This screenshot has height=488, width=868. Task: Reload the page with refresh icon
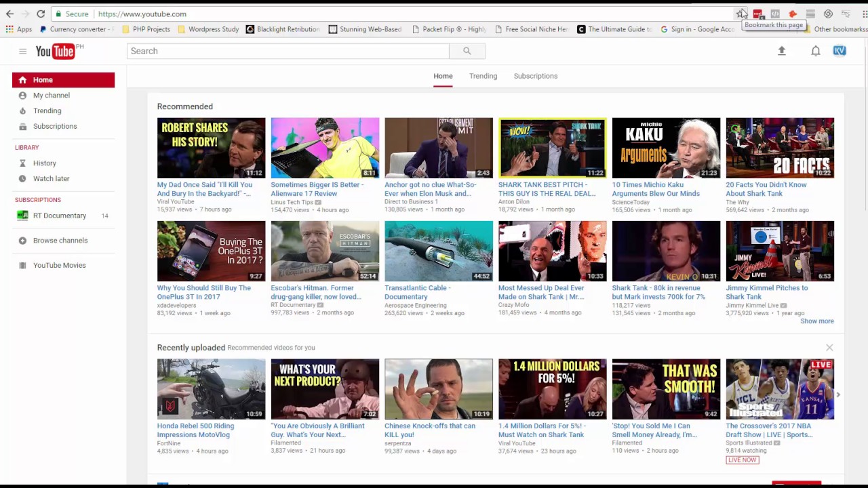click(41, 14)
